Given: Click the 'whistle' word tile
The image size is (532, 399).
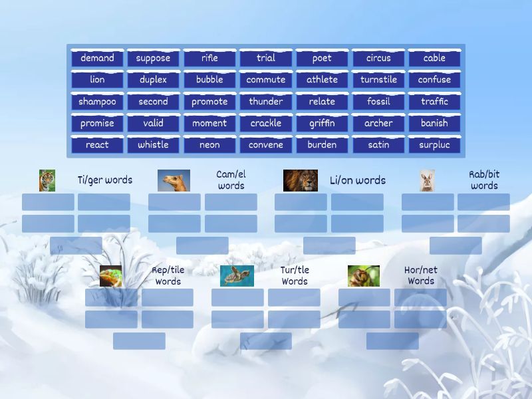Looking at the screenshot, I should point(153,145).
